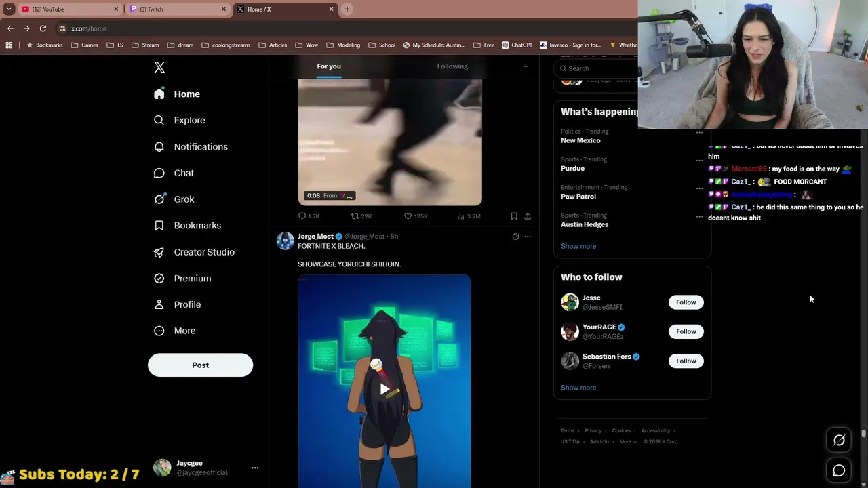Click the X search field
The height and width of the screenshot is (488, 868).
tap(595, 68)
